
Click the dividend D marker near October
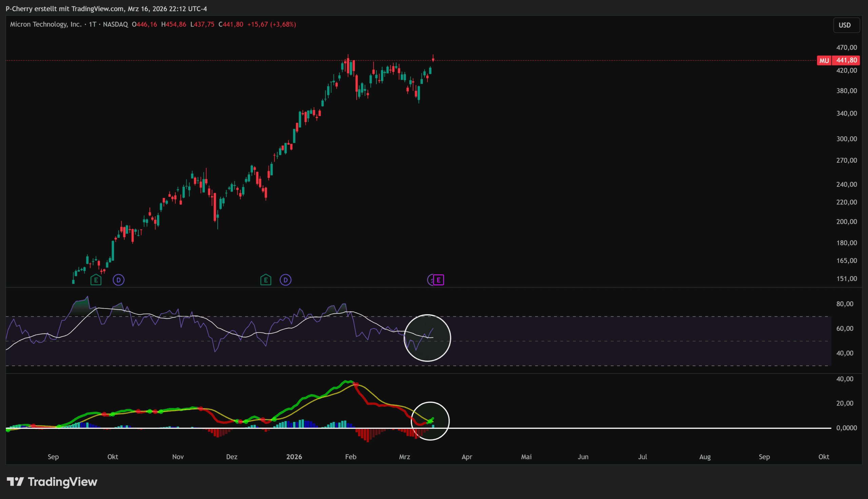click(119, 280)
